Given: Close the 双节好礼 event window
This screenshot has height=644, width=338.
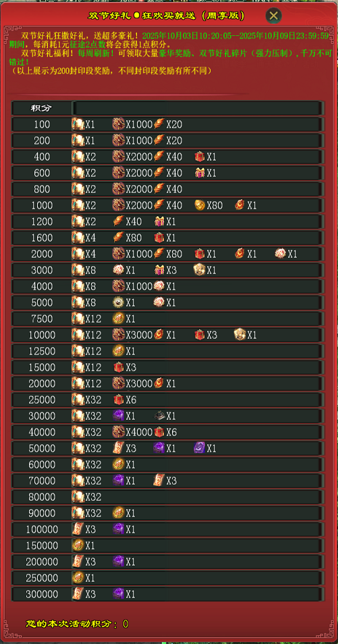Looking at the screenshot, I should point(273,16).
